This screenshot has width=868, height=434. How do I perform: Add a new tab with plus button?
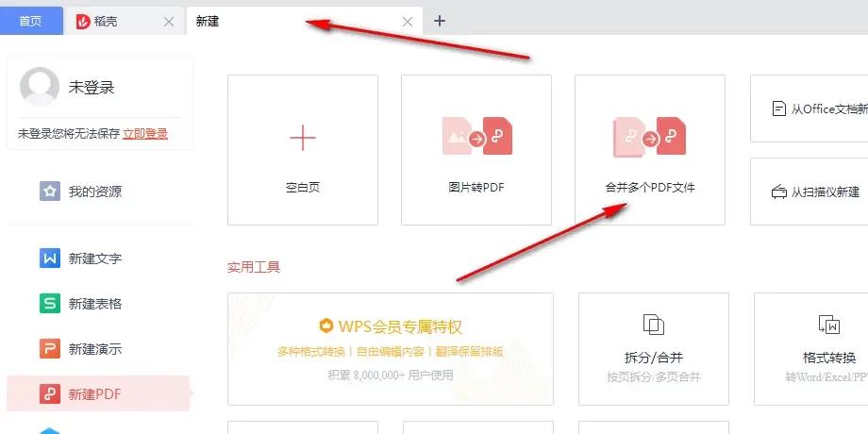(x=440, y=21)
